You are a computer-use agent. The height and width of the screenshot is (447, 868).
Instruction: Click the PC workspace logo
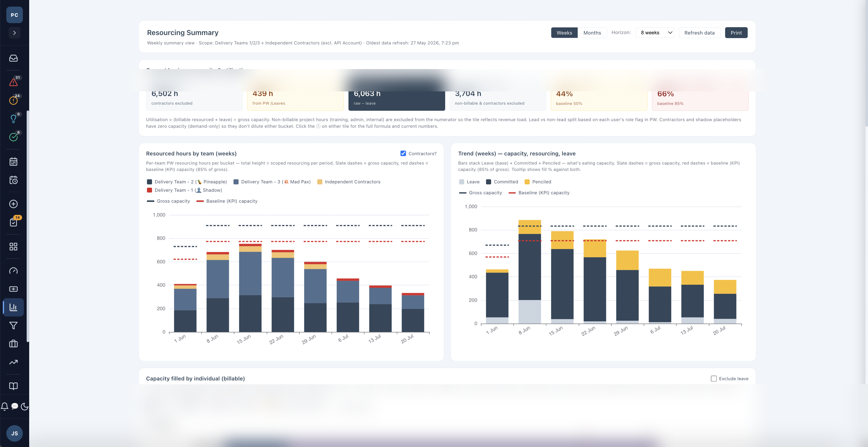(14, 15)
